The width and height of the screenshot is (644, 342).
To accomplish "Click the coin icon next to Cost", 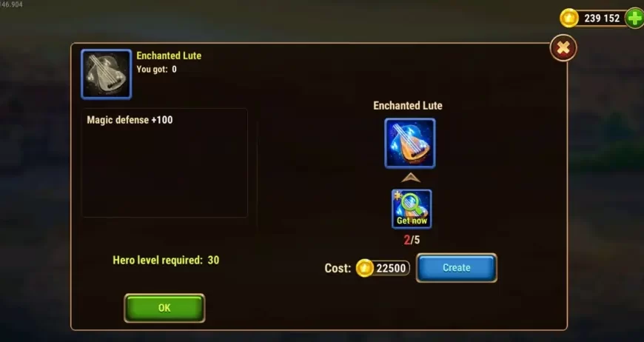I will click(364, 268).
